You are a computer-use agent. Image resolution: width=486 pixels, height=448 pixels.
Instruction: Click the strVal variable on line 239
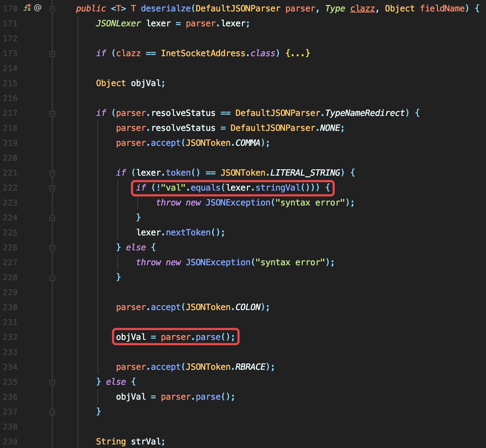point(146,442)
